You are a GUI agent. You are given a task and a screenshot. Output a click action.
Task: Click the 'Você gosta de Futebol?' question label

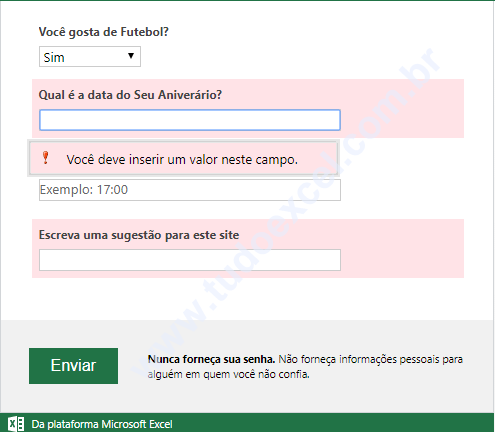coord(104,32)
